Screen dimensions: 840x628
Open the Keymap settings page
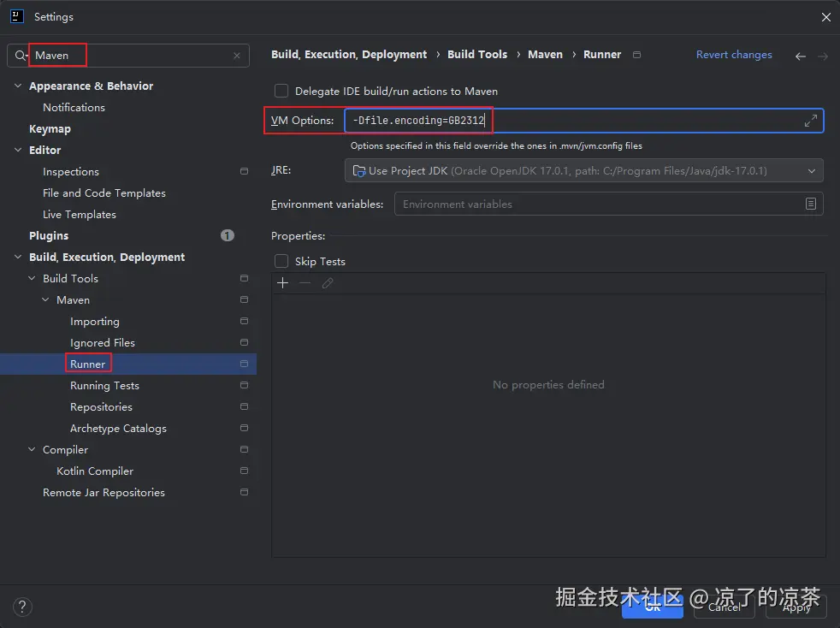50,129
